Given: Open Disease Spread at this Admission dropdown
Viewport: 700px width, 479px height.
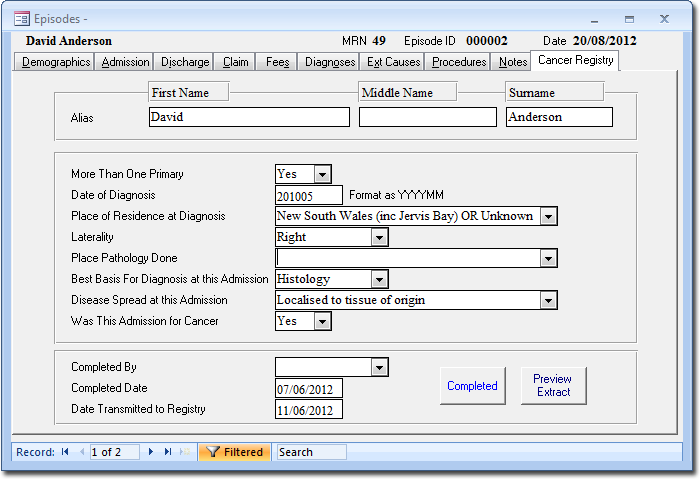Looking at the screenshot, I should click(548, 300).
